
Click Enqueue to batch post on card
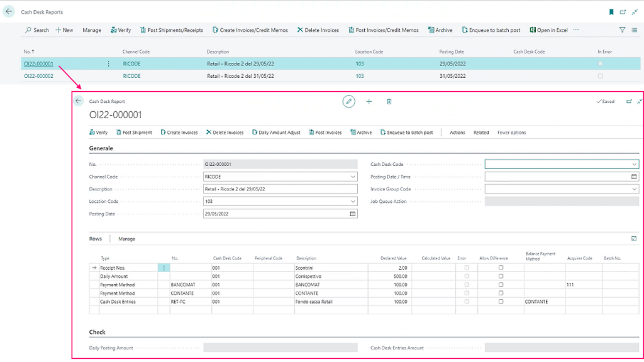(407, 133)
